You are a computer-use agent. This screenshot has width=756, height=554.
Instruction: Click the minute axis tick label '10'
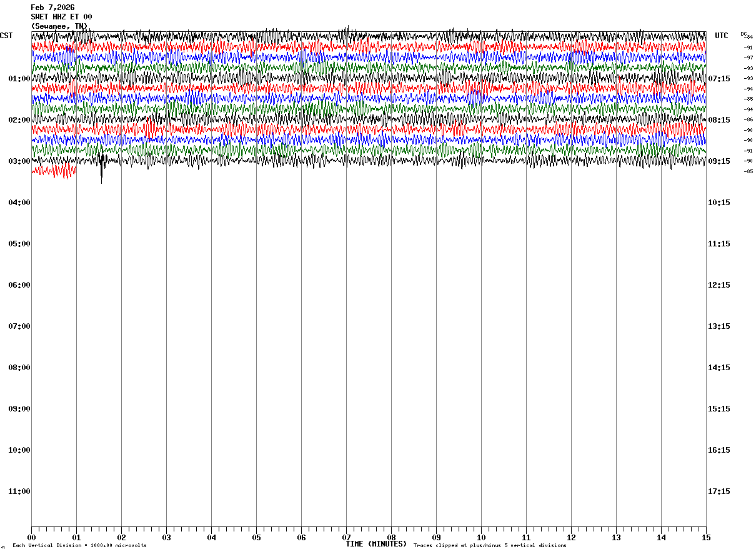[x=481, y=537]
